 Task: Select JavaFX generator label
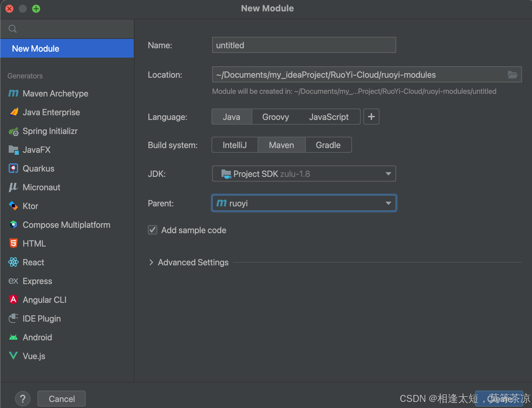36,150
